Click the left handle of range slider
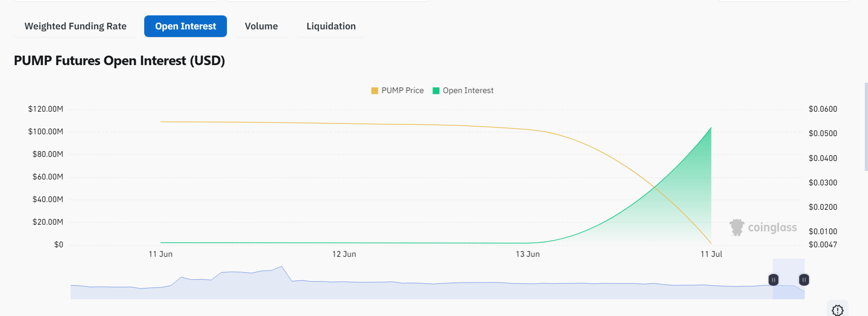 click(x=774, y=280)
